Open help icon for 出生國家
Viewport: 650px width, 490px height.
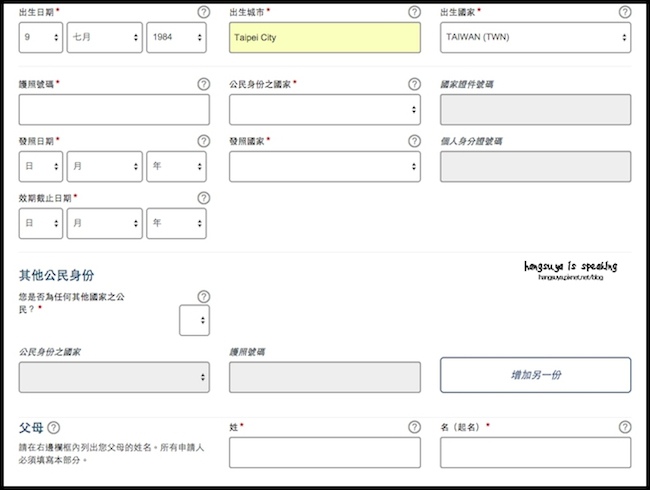click(x=625, y=12)
